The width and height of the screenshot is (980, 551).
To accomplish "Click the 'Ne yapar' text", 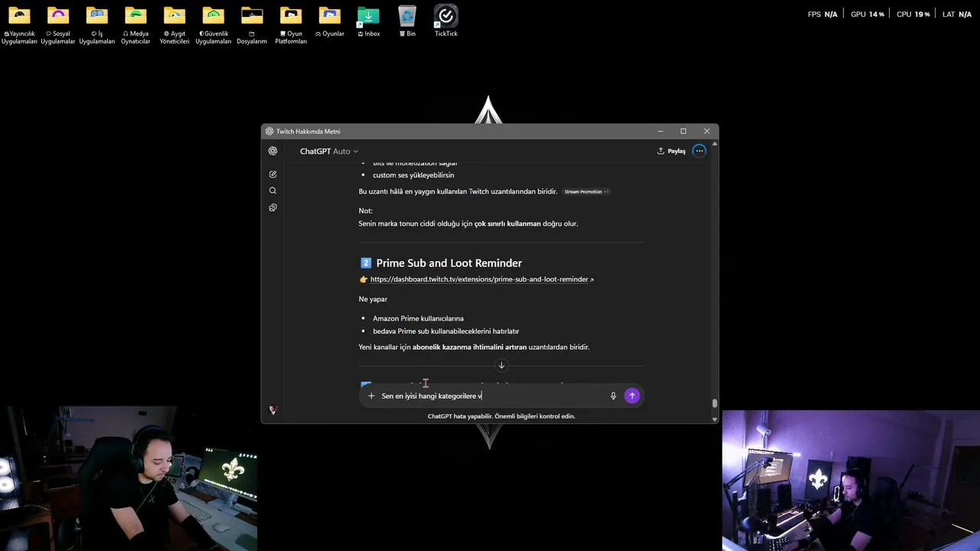I will point(373,299).
